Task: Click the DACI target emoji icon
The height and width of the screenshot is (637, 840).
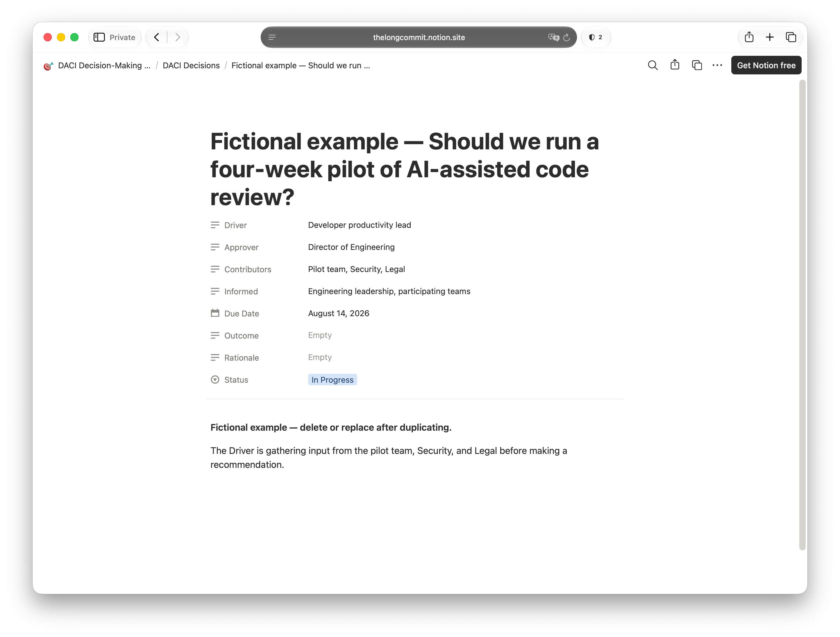Action: [48, 66]
